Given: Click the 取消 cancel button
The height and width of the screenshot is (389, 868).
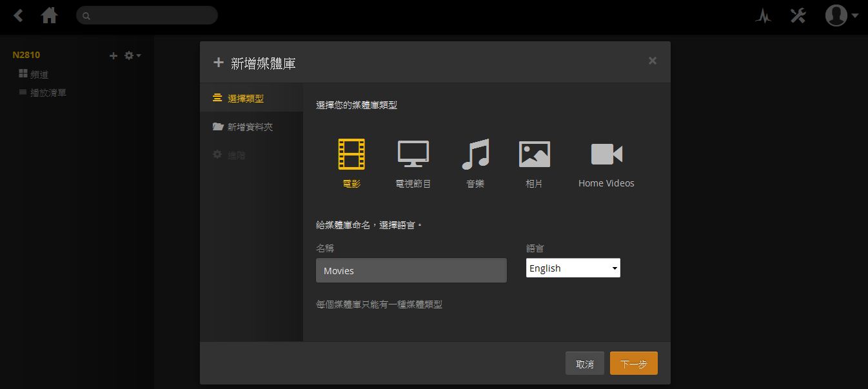Looking at the screenshot, I should click(x=585, y=363).
